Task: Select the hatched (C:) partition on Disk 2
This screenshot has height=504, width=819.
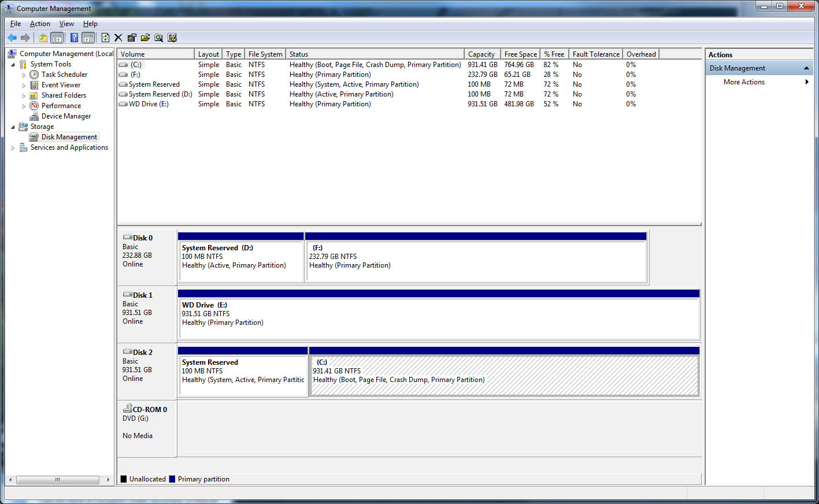Action: (x=504, y=372)
